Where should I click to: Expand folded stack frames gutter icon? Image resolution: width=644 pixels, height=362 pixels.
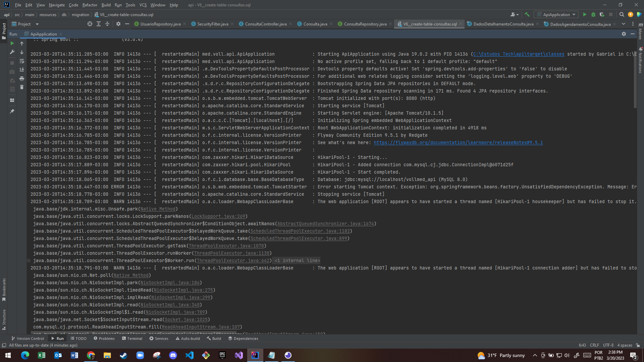(29, 260)
